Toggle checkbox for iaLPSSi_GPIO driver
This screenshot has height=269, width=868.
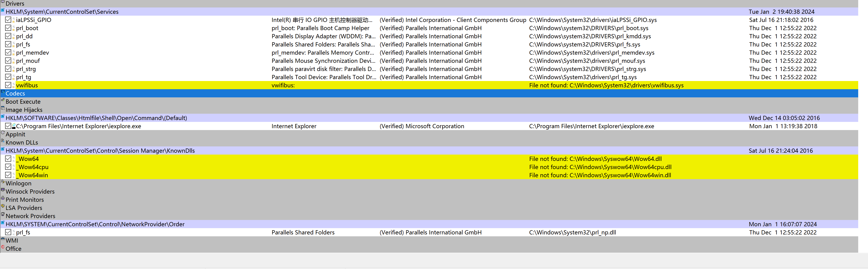pyautogui.click(x=8, y=20)
